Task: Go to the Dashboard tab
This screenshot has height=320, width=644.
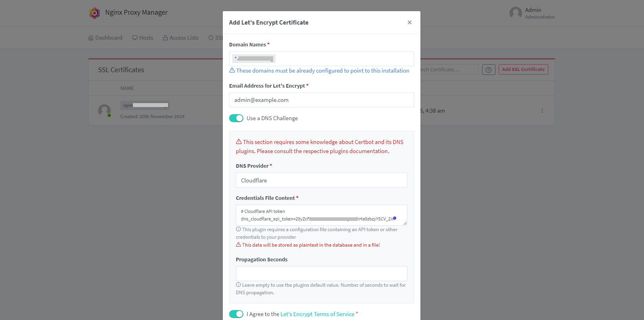Action: 105,38
